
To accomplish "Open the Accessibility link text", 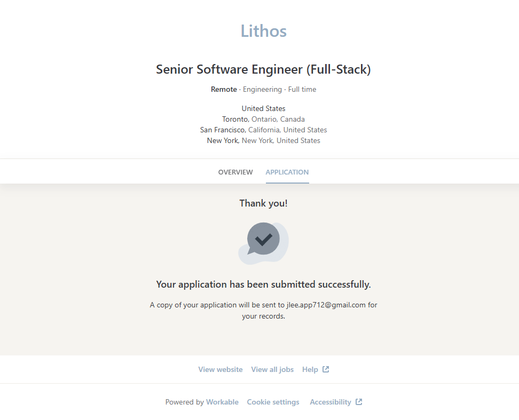I will pos(330,402).
